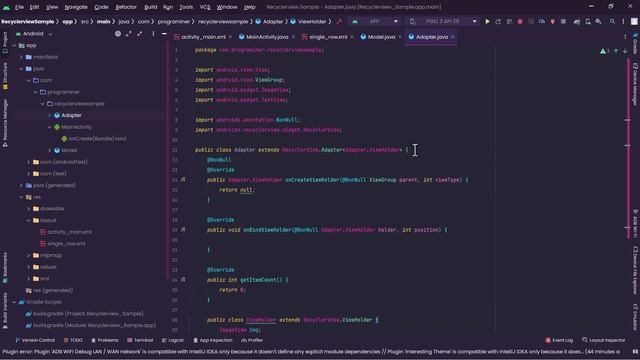The image size is (640, 360).
Task: Select build.gradle (Project) in Gradle Scripts
Action: click(x=88, y=314)
